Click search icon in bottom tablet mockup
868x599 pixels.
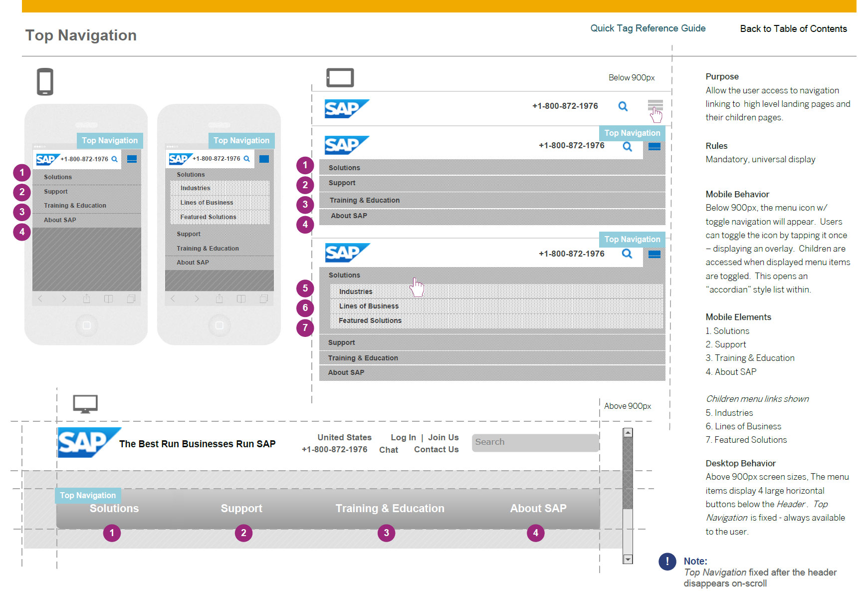coord(627,254)
